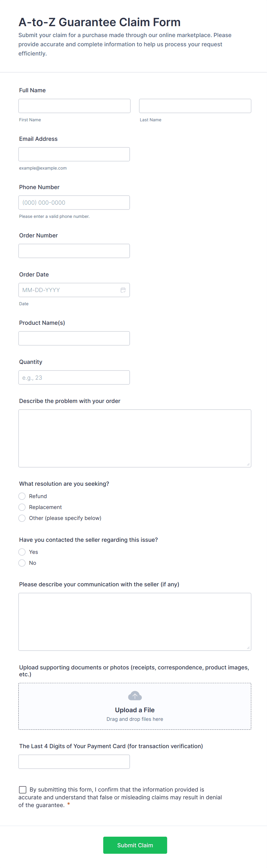
Task: Focus the Order Number input
Action: click(74, 251)
